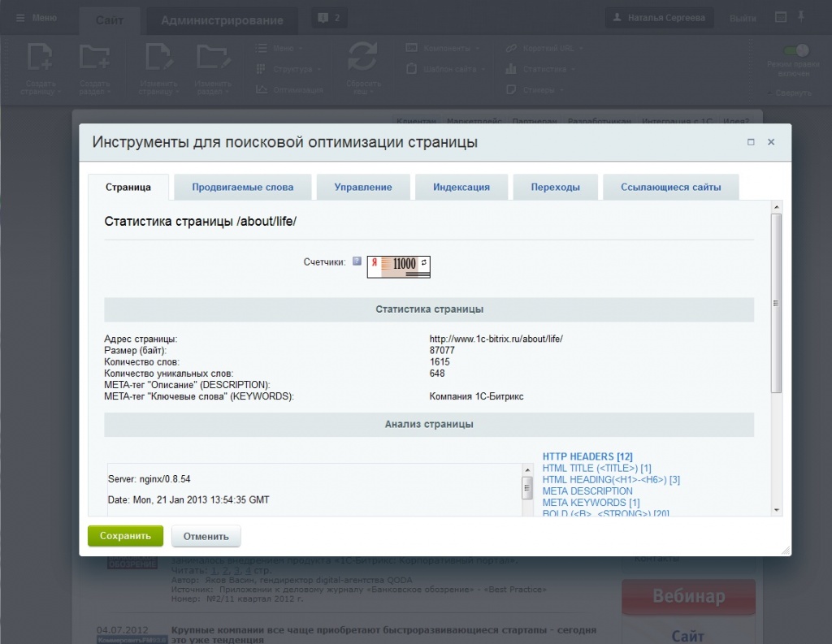Toggle the Режим правки switch
The height and width of the screenshot is (644, 832).
point(796,50)
